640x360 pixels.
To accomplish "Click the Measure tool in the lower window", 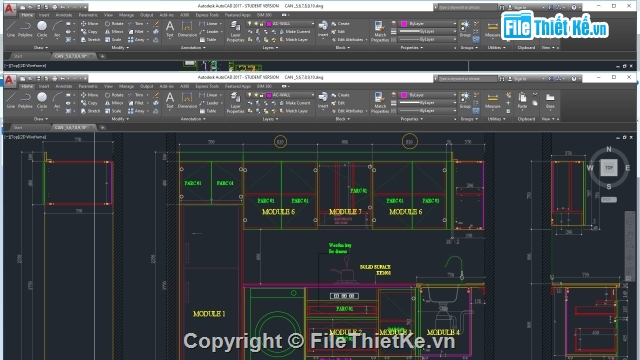I will tap(493, 100).
